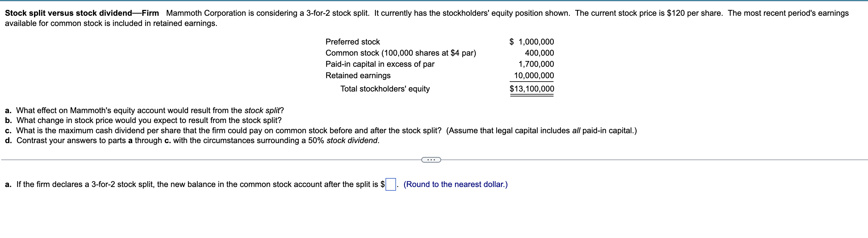Screen dimensions: 868x238
Task: Click the 10,000,000 retained earnings amount
Action: [x=534, y=75]
